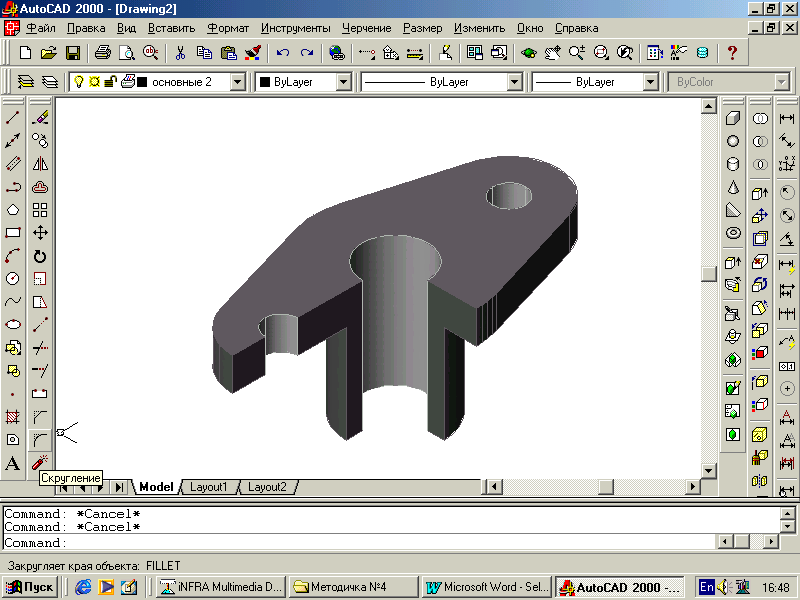The image size is (800, 600).
Task: Switch to the Layout2 tab
Action: (x=267, y=487)
